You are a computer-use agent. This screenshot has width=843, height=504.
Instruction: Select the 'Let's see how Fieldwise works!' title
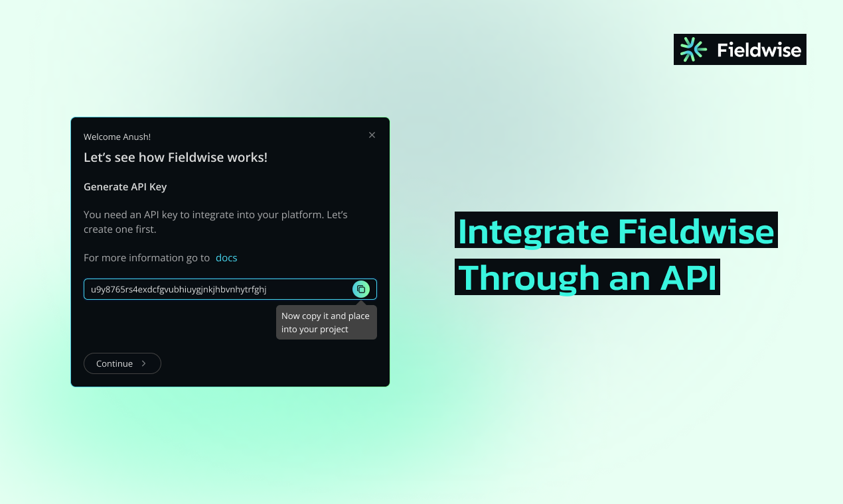pos(175,157)
